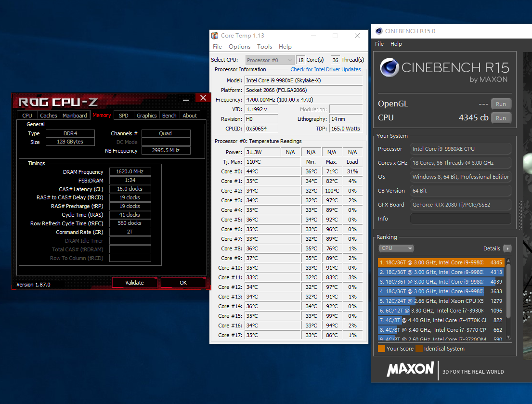Click the Identical System brown swatch
This screenshot has width=532, height=404.
[x=419, y=349]
